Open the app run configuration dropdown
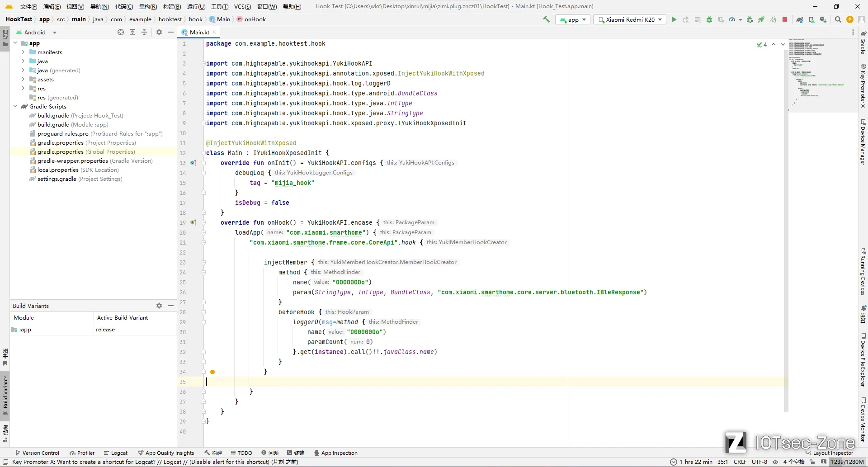The width and height of the screenshot is (868, 467). [x=573, y=19]
